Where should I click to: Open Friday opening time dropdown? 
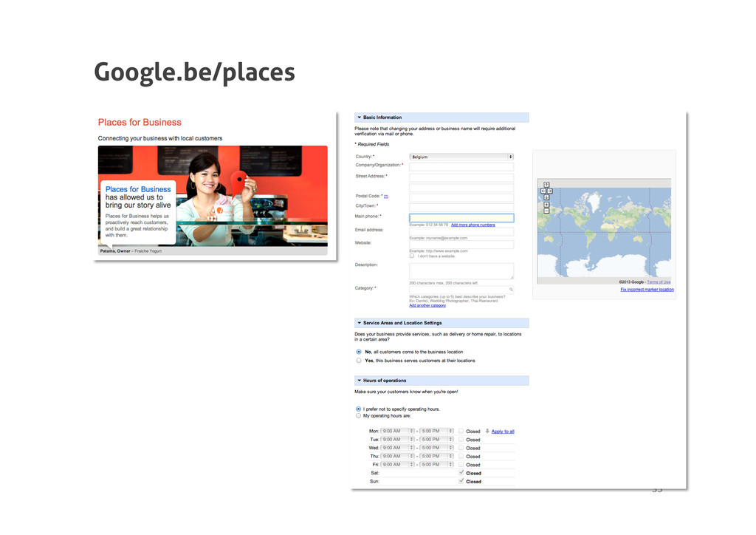coord(397,465)
